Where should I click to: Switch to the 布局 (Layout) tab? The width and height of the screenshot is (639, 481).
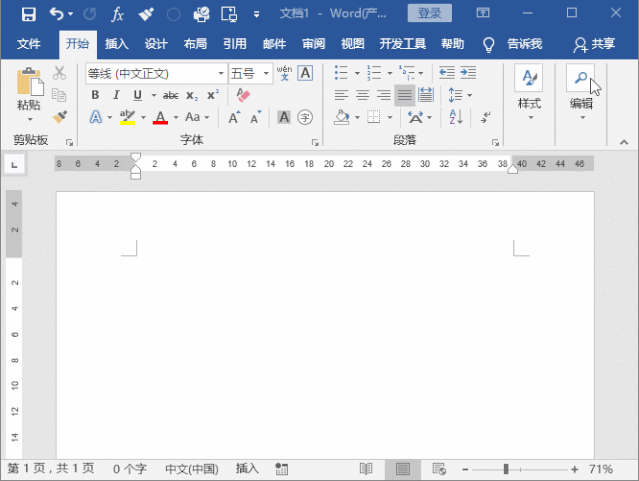click(195, 44)
